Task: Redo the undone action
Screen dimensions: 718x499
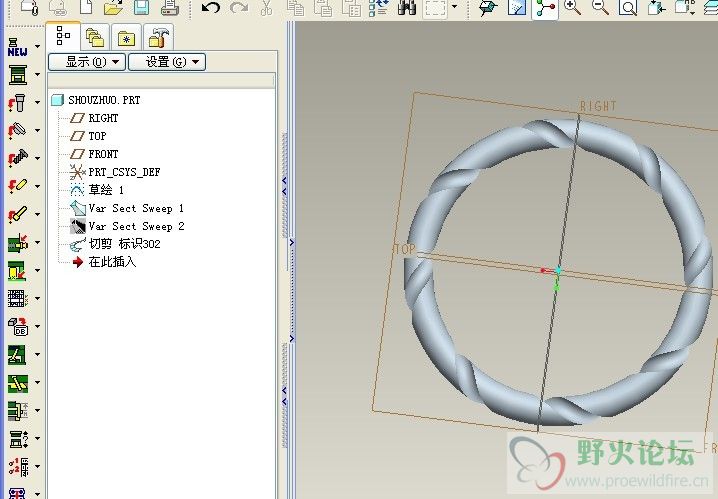Action: pos(239,7)
